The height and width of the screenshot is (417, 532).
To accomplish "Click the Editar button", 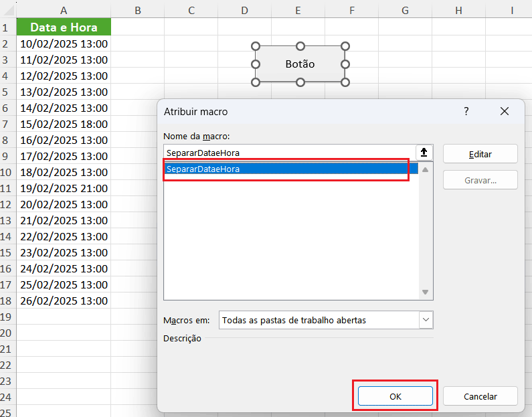I will (x=480, y=154).
